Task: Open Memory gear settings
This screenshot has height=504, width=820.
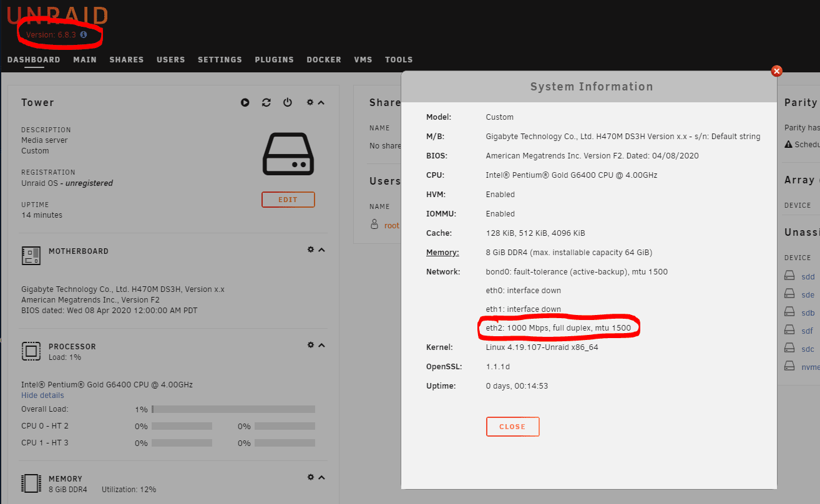Action: point(310,477)
